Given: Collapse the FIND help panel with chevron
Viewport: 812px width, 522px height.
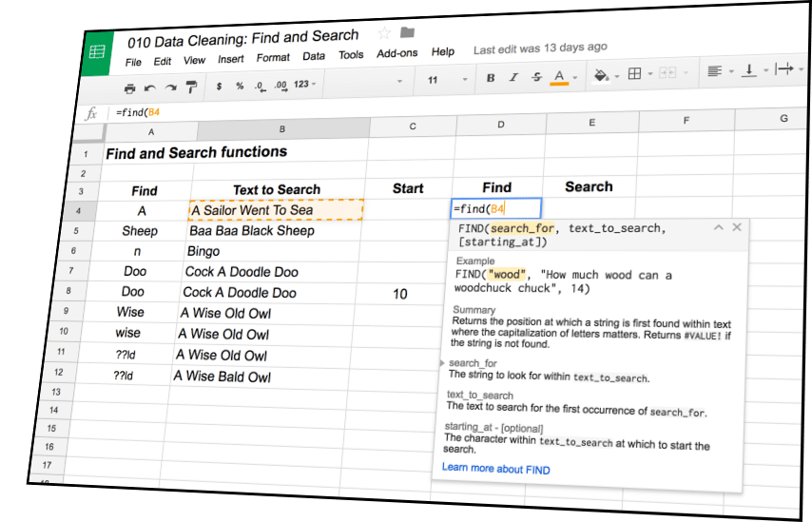Looking at the screenshot, I should pos(718,227).
